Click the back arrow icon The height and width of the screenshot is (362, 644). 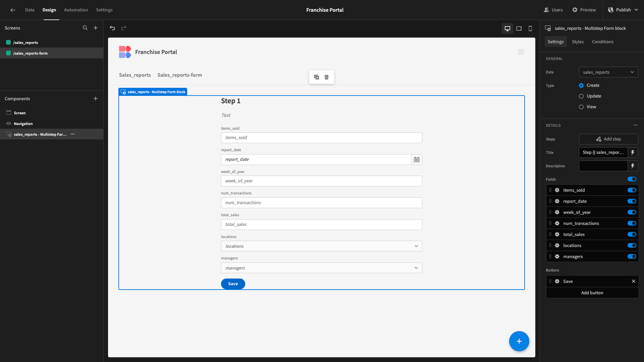(x=13, y=10)
